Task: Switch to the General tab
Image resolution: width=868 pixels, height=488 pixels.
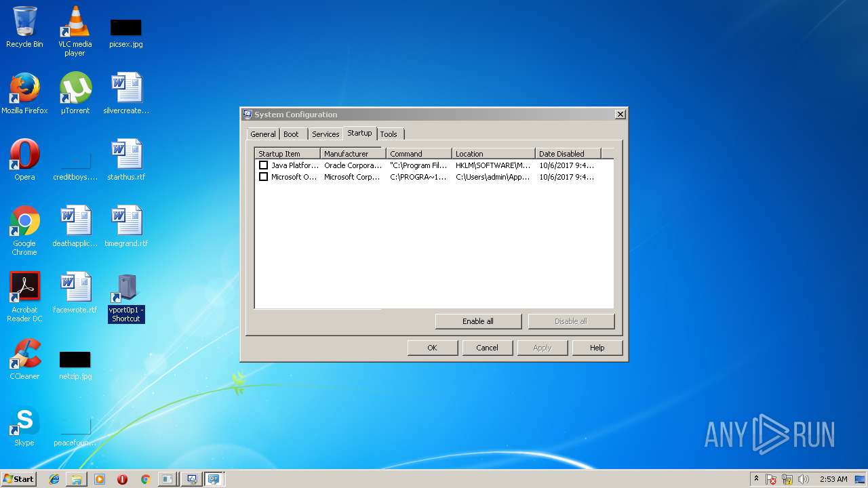Action: pyautogui.click(x=263, y=134)
